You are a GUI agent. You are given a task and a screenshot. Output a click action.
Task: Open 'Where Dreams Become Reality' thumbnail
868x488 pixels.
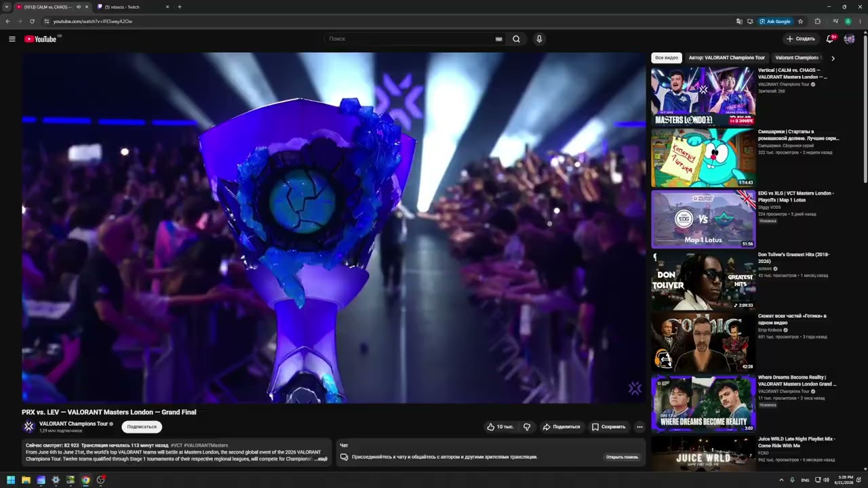tap(703, 403)
